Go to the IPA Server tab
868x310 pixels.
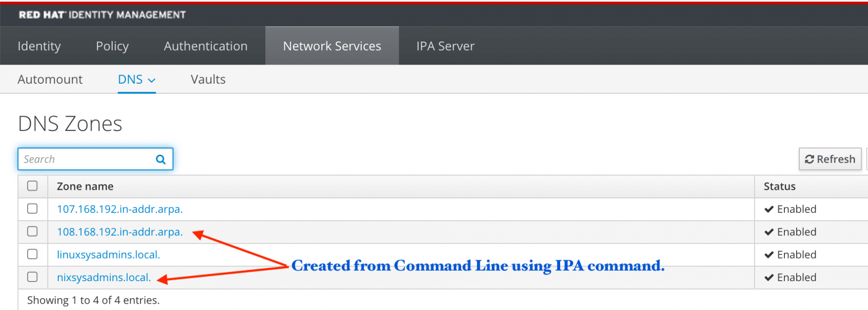(445, 46)
